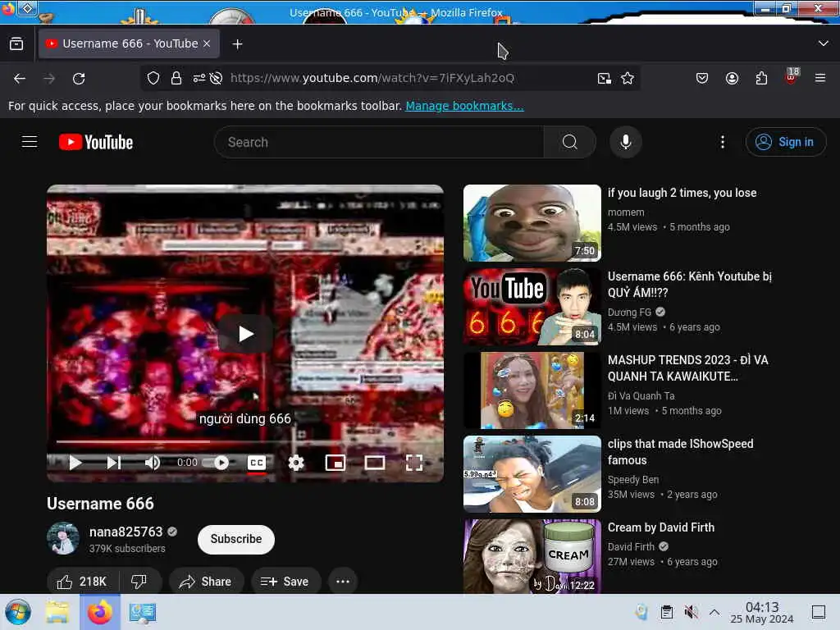Open Firefox account icon

click(732, 78)
